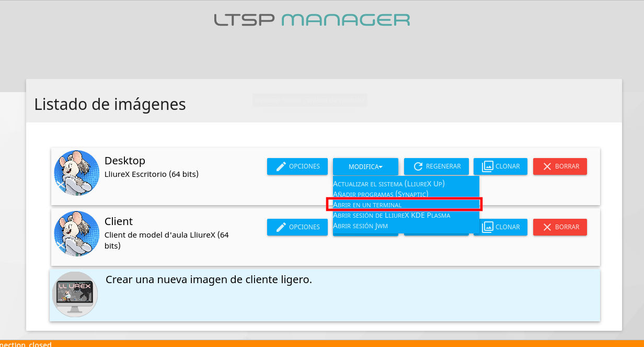Click the Desktop image mouse avatar
Image resolution: width=644 pixels, height=347 pixels.
(x=77, y=173)
